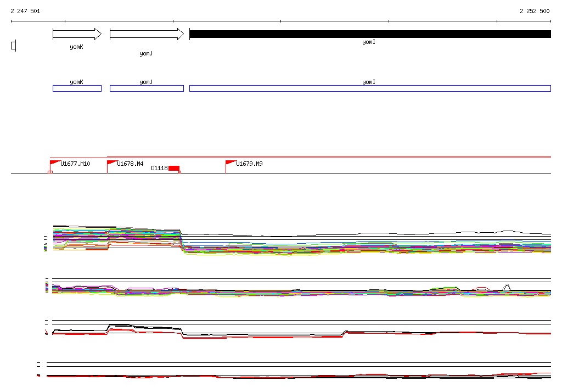Click start coordinate 2 247 501
Screen dimensions: 562x392
pos(25,11)
